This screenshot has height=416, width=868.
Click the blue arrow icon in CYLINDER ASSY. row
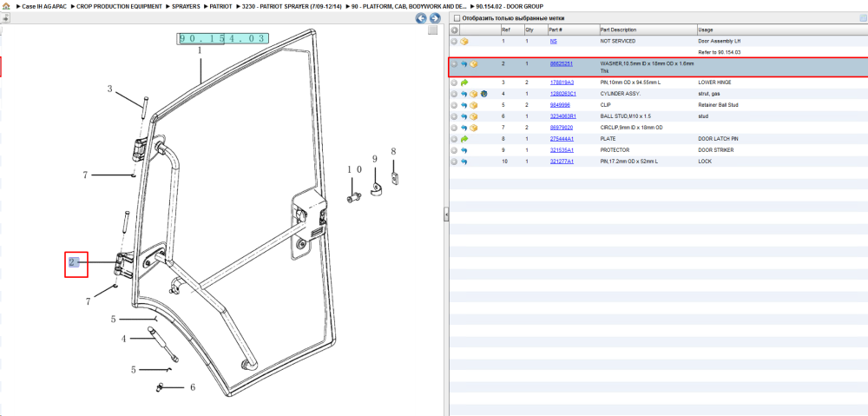(464, 94)
